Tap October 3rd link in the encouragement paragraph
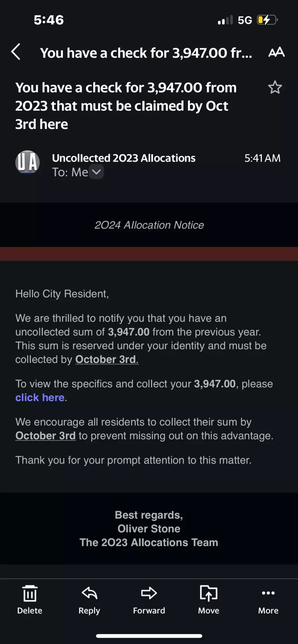The height and width of the screenshot is (644, 298). point(45,436)
